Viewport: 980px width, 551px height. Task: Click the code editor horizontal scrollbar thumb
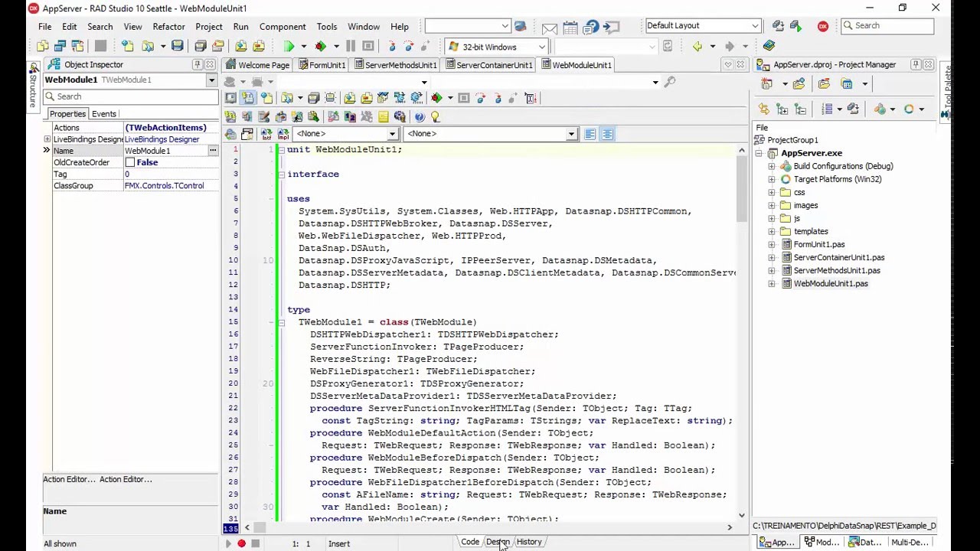[260, 527]
